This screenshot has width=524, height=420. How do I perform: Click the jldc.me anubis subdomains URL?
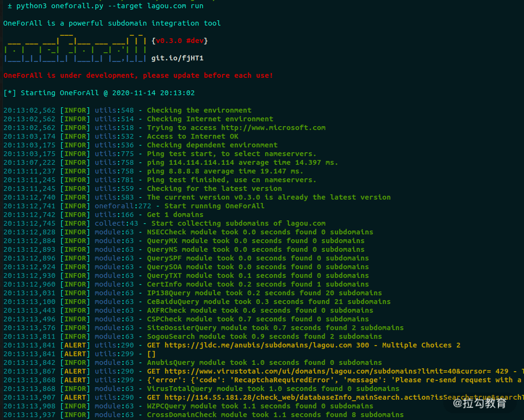tap(258, 345)
